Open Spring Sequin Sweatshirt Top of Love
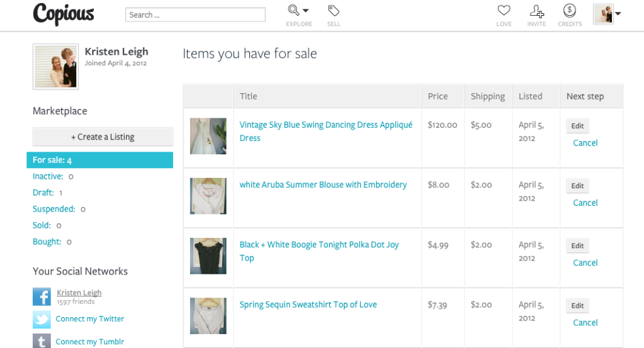 [308, 305]
